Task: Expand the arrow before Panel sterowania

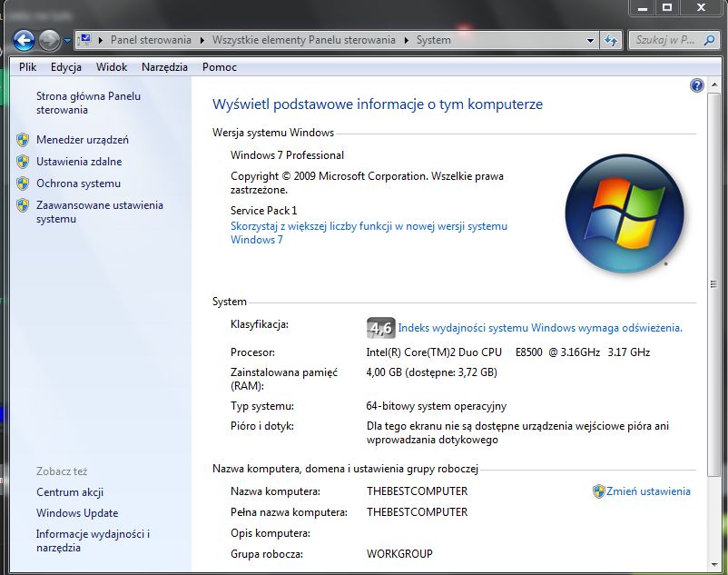Action: [x=100, y=40]
